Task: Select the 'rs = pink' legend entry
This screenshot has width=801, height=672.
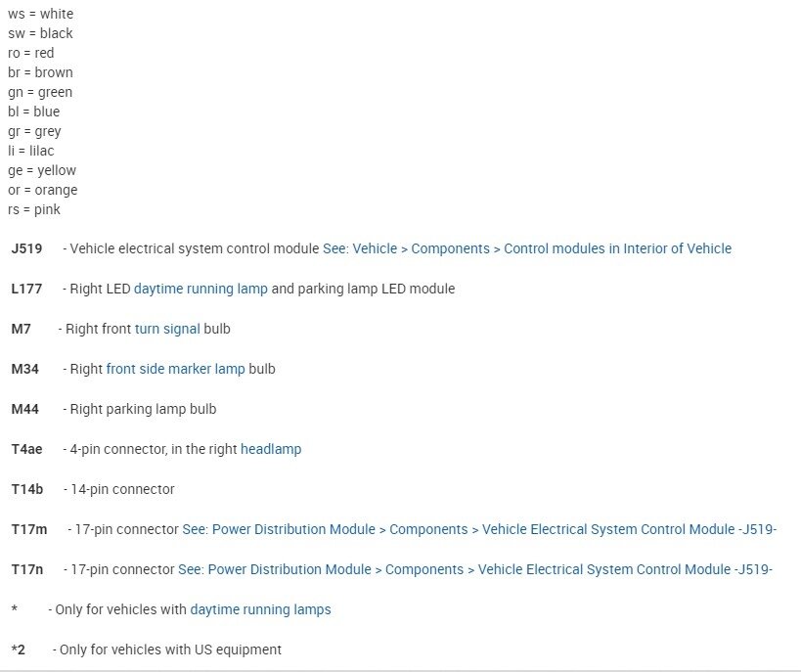Action: [34, 209]
